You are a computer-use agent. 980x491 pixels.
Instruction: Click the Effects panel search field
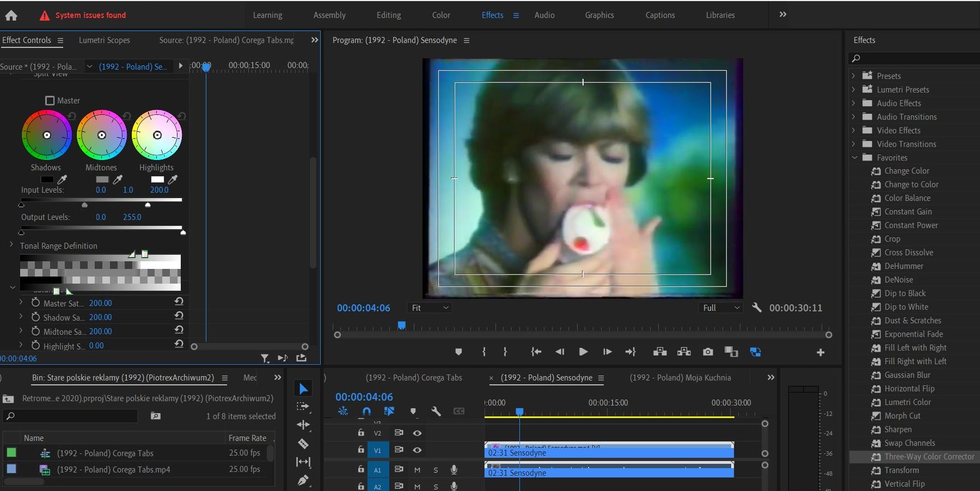click(x=914, y=58)
